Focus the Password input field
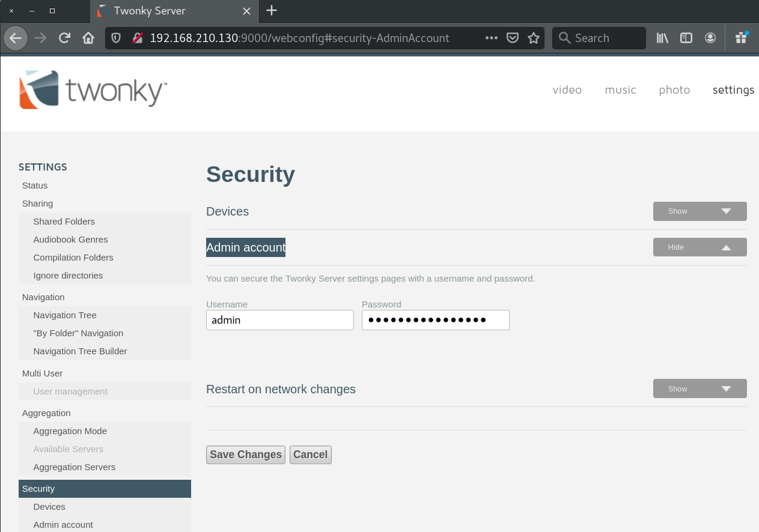The height and width of the screenshot is (532, 759). pyautogui.click(x=436, y=320)
